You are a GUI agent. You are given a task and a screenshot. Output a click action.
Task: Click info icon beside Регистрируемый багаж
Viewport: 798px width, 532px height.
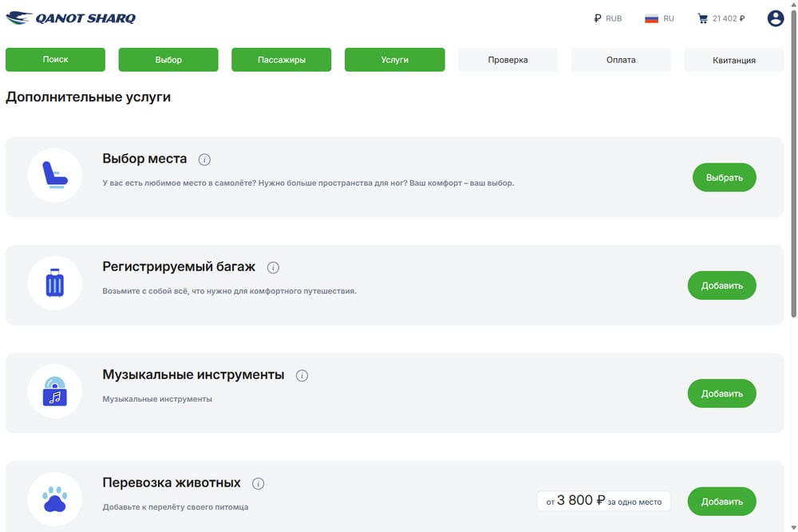[x=273, y=267]
